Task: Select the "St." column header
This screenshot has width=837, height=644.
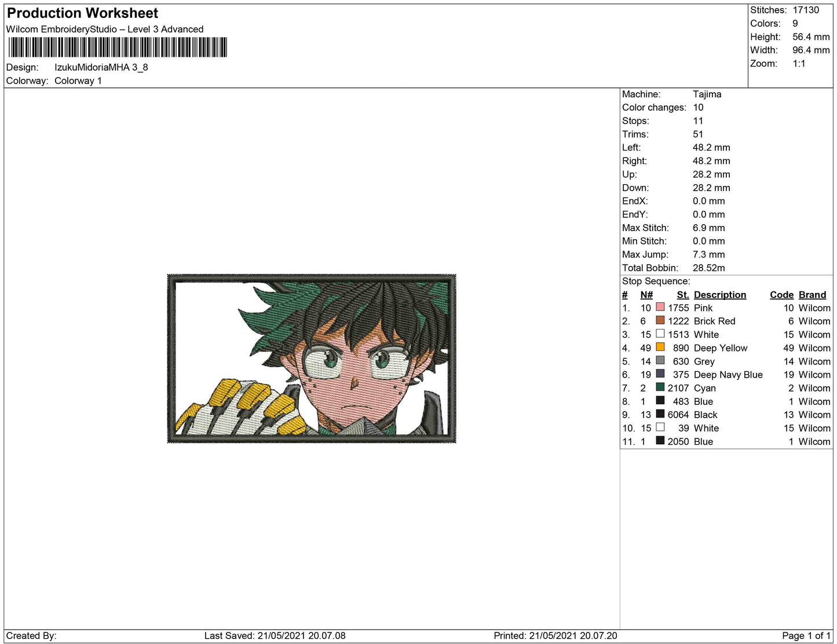Action: pos(683,295)
